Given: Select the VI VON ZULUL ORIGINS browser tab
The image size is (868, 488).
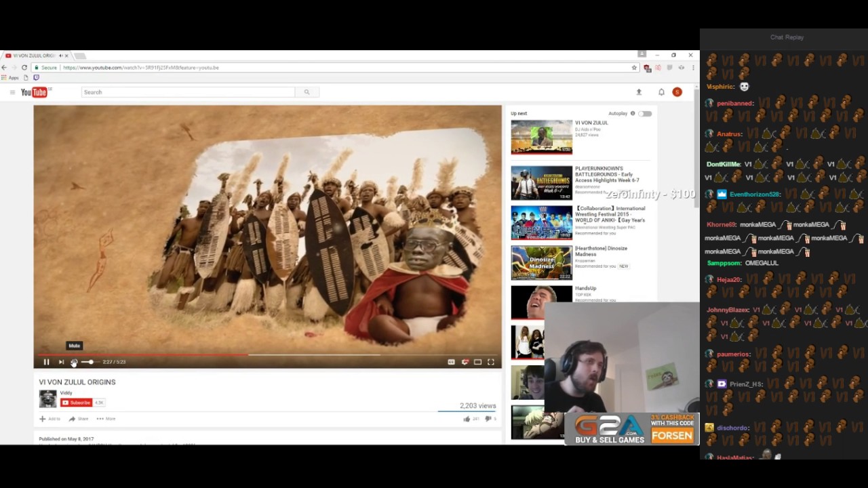Looking at the screenshot, I should tap(36, 56).
